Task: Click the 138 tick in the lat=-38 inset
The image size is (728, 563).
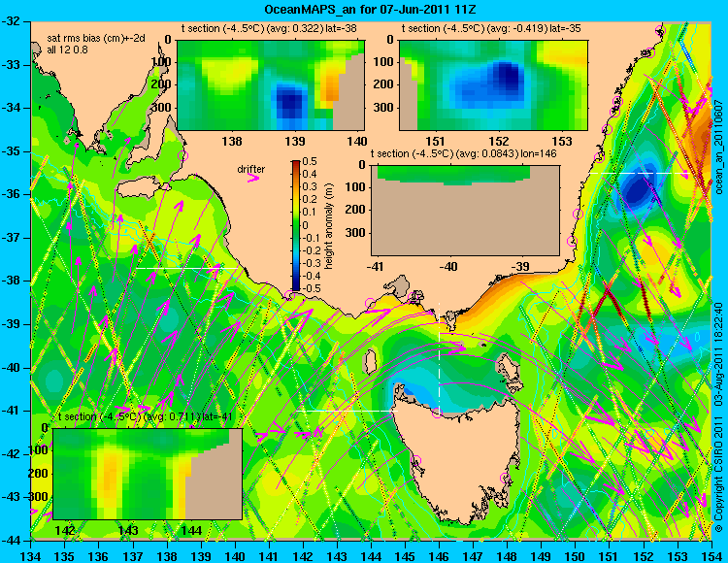Action: click(232, 141)
